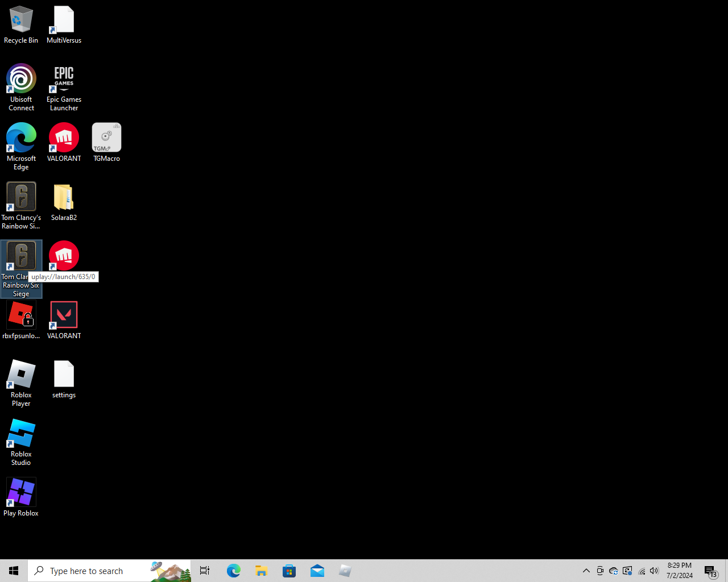Click the highlighted Rainbow Six Siege shortcut
The height and width of the screenshot is (582, 728).
21,269
